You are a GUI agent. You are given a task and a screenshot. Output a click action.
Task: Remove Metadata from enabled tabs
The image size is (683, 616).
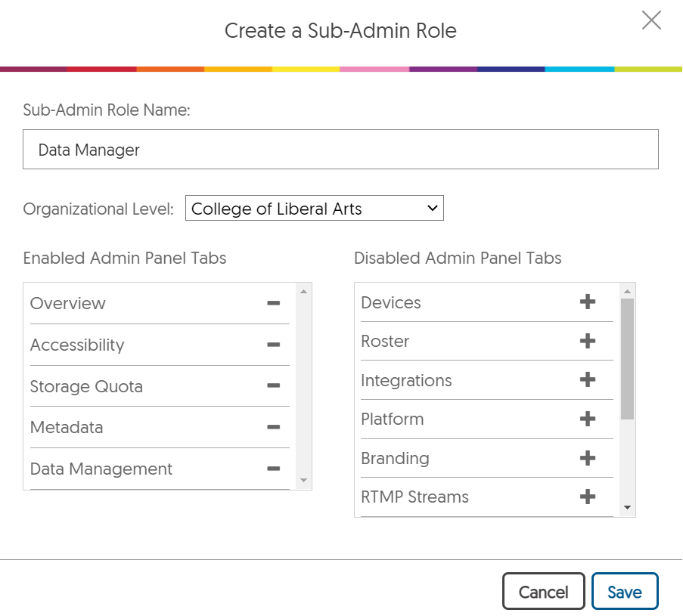tap(273, 427)
